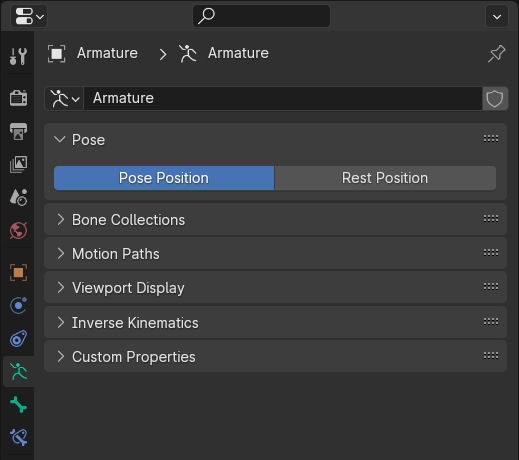Select Rest Position
This screenshot has height=460, width=519.
click(385, 178)
